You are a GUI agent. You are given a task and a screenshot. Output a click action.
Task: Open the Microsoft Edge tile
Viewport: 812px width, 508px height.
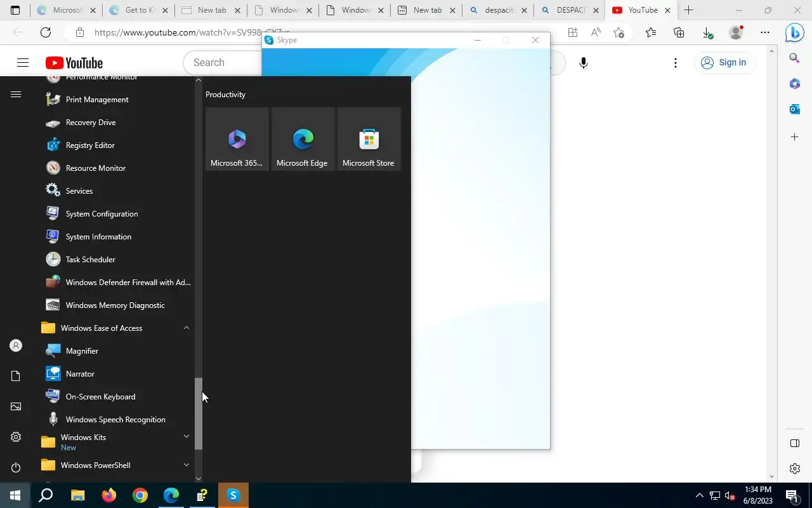tap(303, 139)
